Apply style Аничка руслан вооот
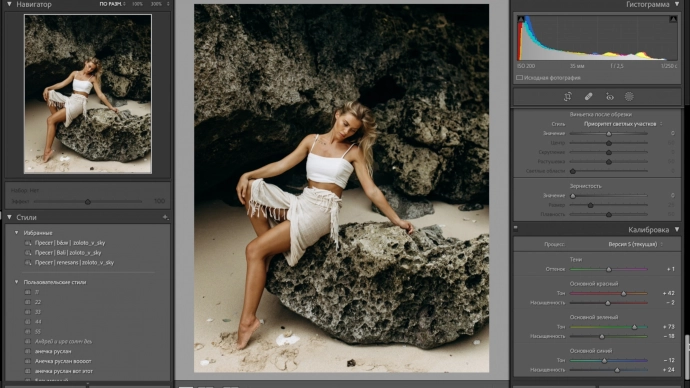The height and width of the screenshot is (388, 690). coord(63,361)
